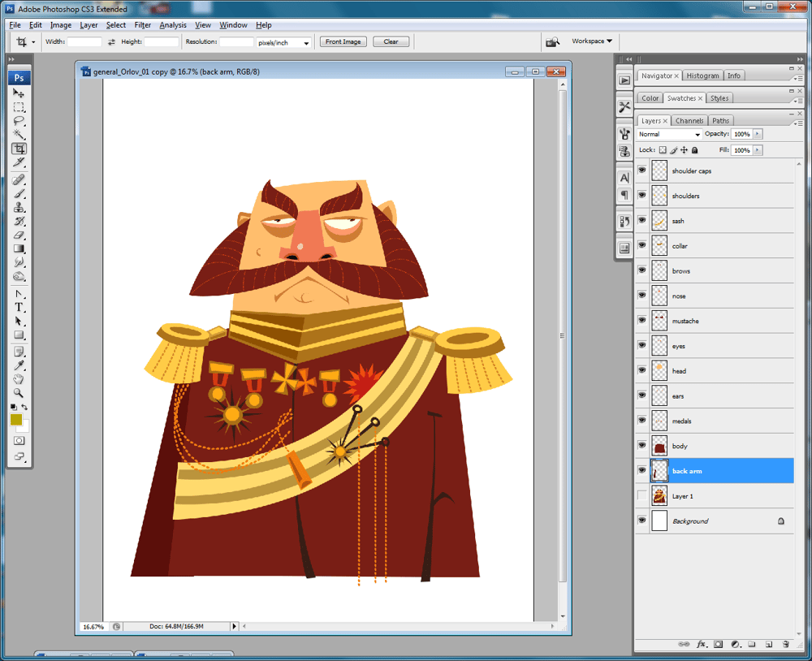Switch to the Histogram tab

tap(702, 76)
